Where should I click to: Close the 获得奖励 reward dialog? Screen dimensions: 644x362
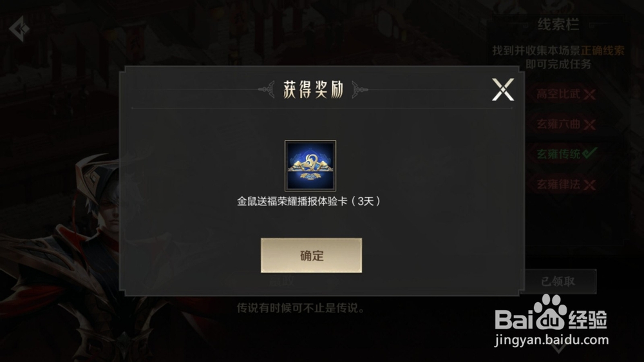[x=503, y=90]
